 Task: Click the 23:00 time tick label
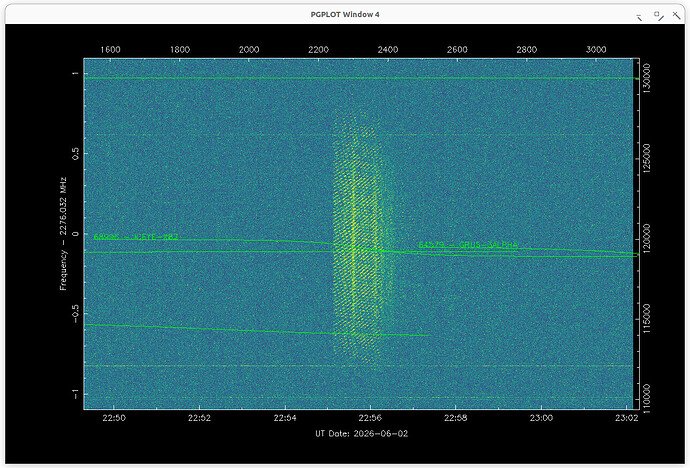point(541,418)
